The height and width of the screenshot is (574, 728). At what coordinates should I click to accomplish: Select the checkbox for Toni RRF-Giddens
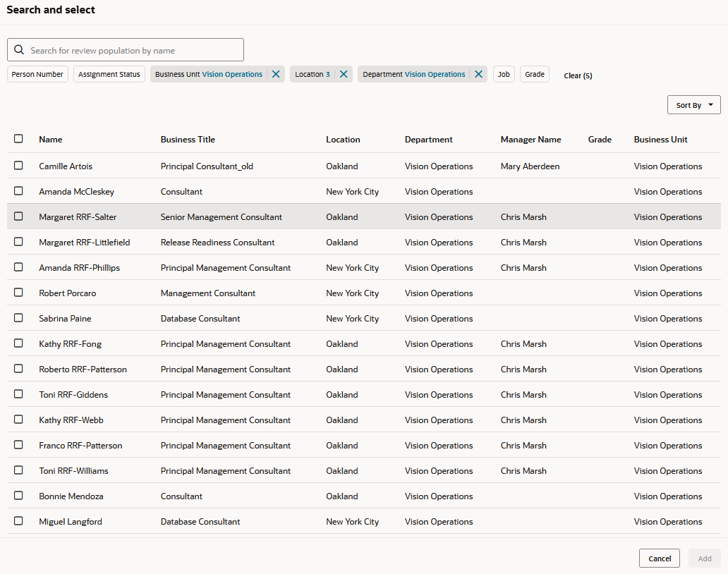(x=18, y=394)
